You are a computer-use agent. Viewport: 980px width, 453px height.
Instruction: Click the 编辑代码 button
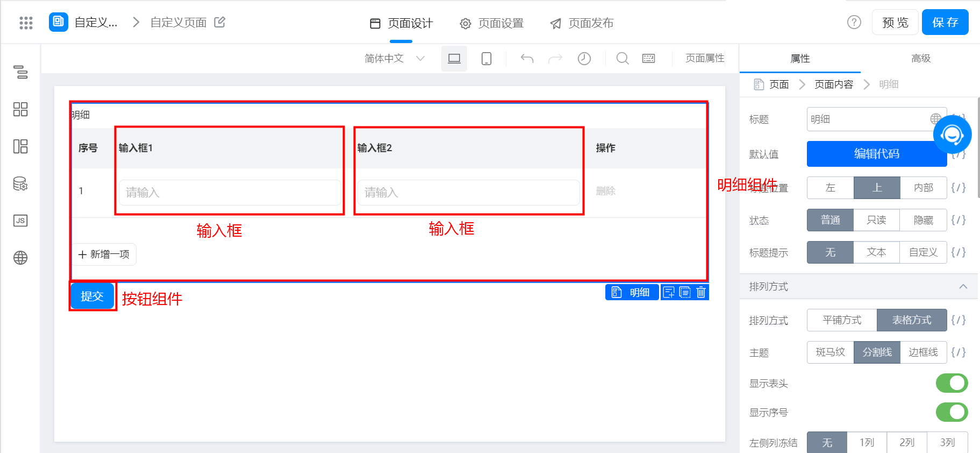876,154
